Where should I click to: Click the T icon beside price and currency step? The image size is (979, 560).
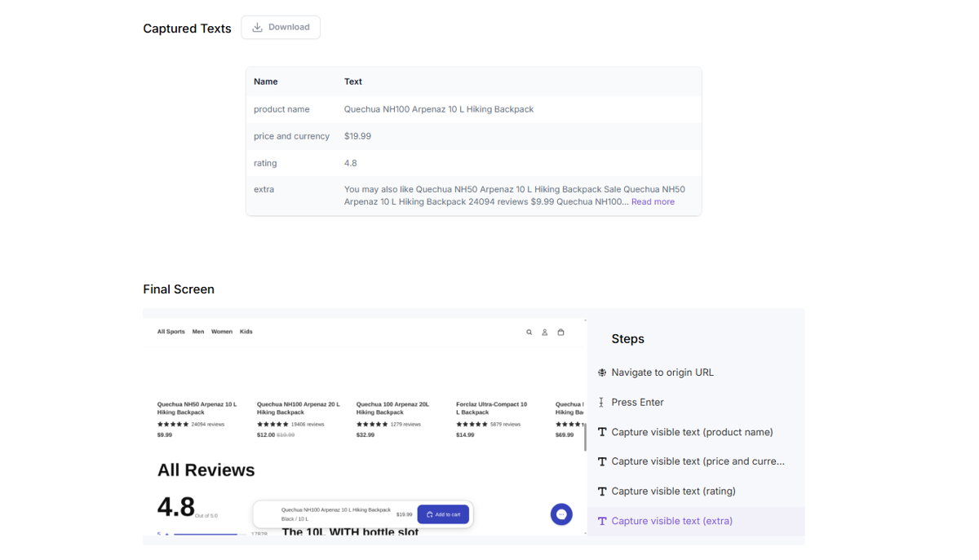click(x=602, y=461)
